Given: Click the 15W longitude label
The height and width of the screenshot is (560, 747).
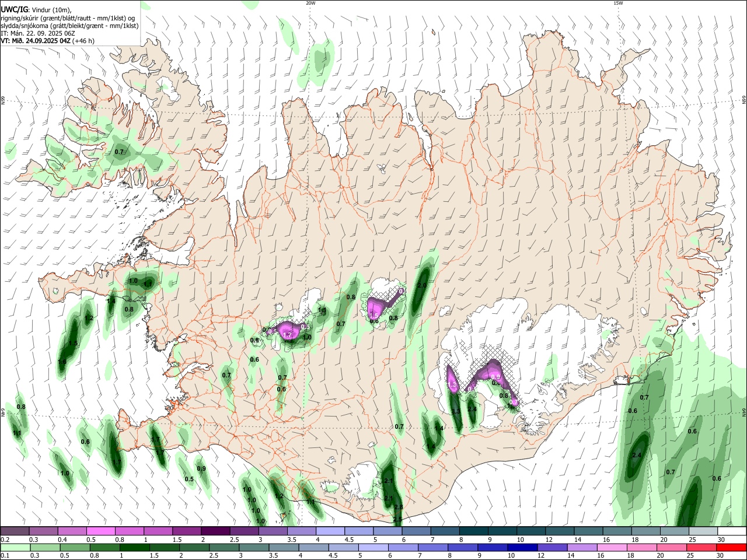Looking at the screenshot, I should (x=618, y=3).
